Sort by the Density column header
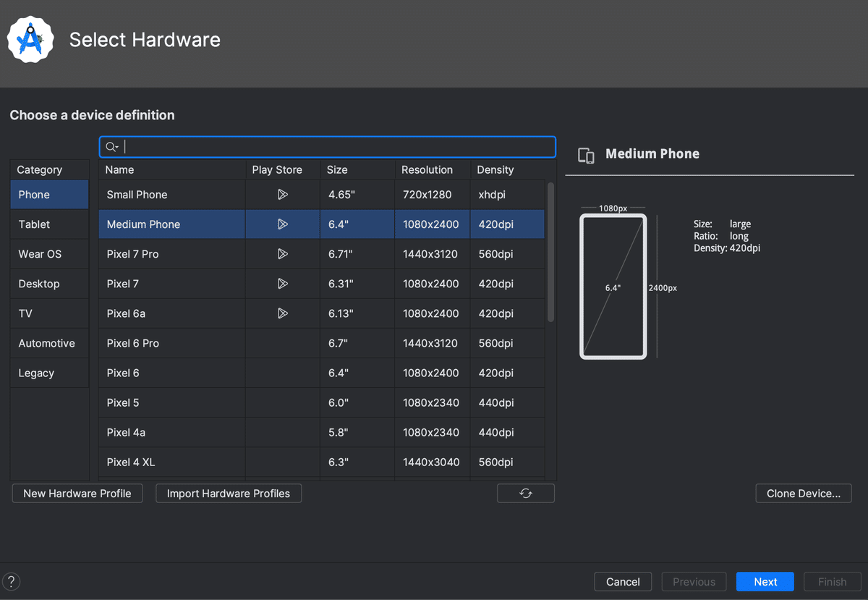 pyautogui.click(x=508, y=169)
